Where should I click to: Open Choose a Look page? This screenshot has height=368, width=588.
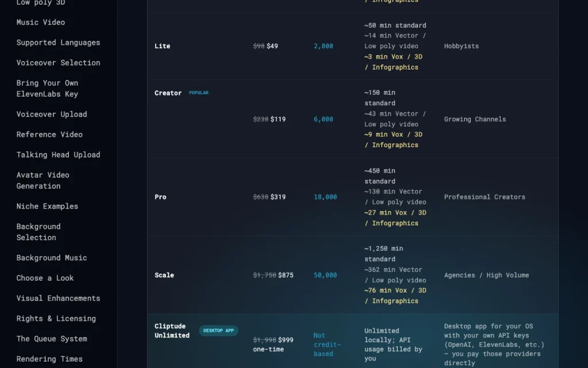(45, 278)
